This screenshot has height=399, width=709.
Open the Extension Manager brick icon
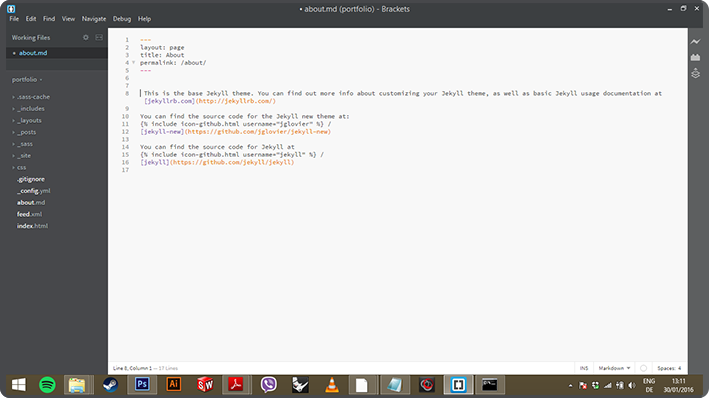point(695,57)
